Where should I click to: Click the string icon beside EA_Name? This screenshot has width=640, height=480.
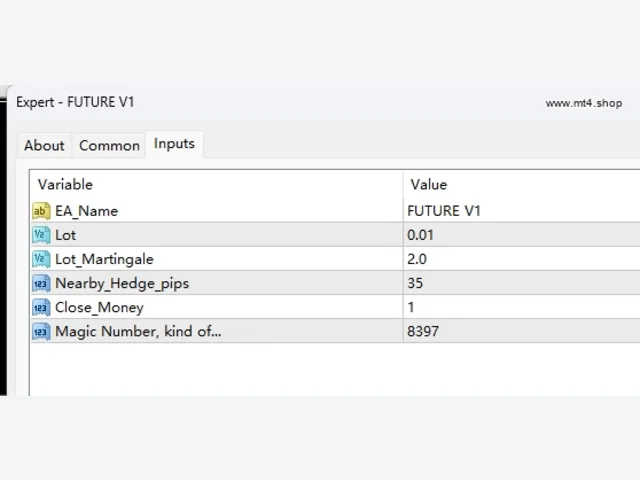(41, 211)
